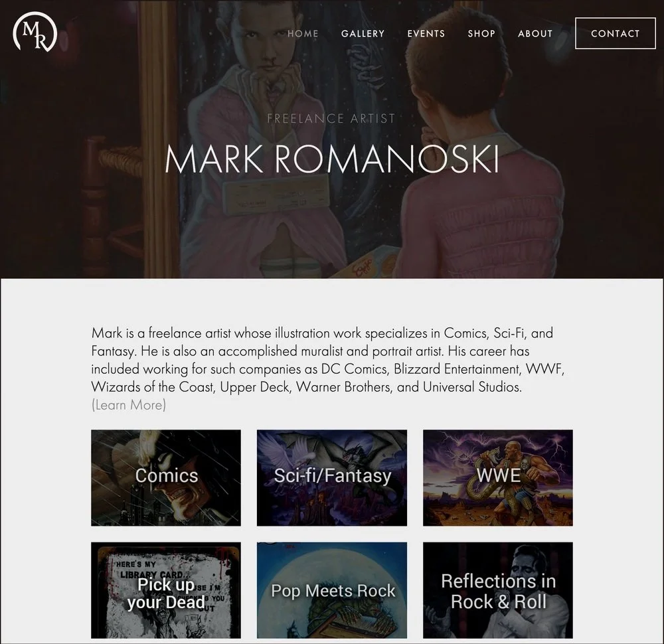The height and width of the screenshot is (644, 664).
Task: Click the Comics label text on tile
Action: (x=167, y=475)
